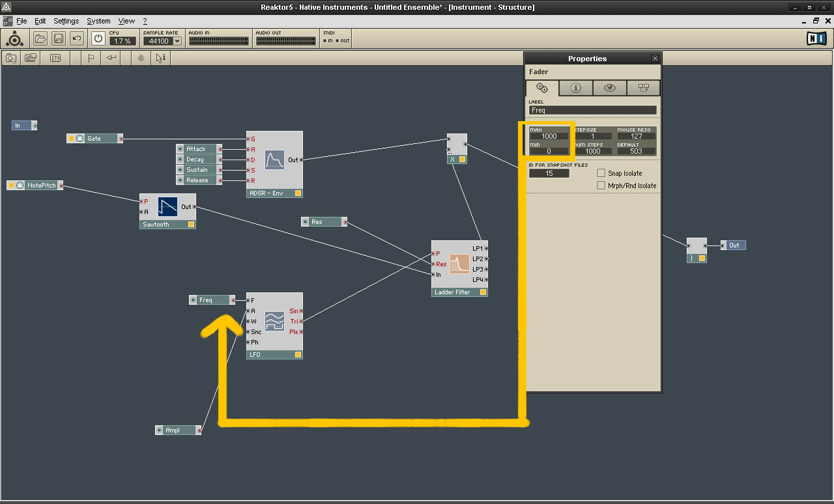Click the orange status lamp on the } merge module

[702, 259]
